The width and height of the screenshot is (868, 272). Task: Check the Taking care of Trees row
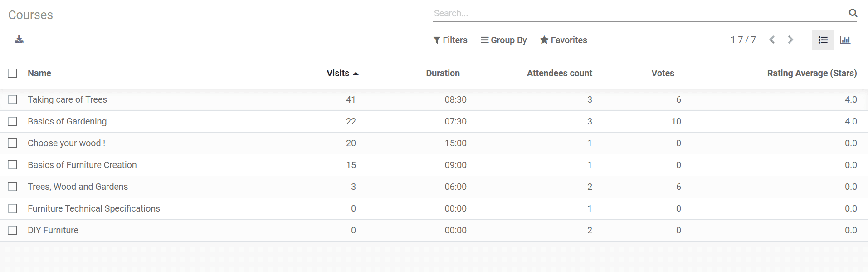(x=12, y=99)
